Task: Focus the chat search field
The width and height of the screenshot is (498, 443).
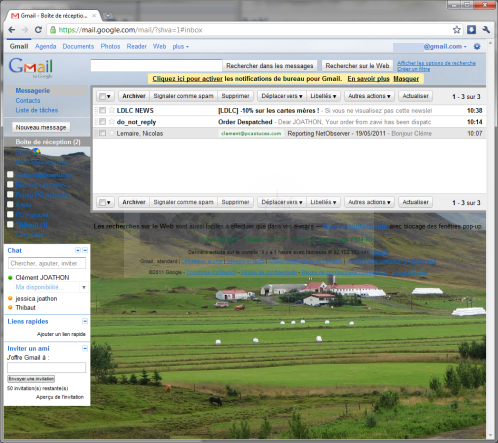Action: tap(47, 263)
